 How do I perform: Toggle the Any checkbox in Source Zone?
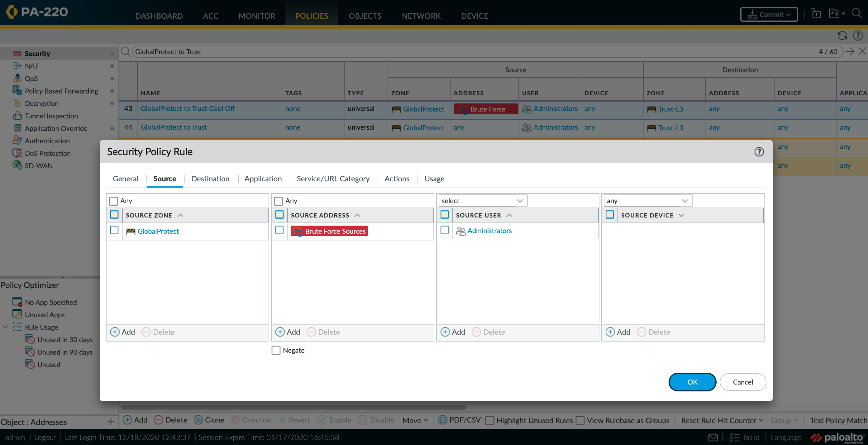point(114,200)
